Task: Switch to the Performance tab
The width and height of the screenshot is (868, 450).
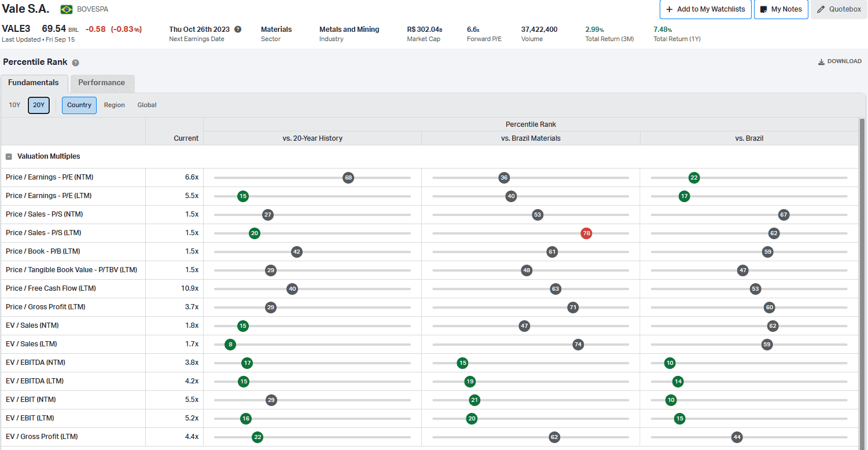Action: click(102, 83)
